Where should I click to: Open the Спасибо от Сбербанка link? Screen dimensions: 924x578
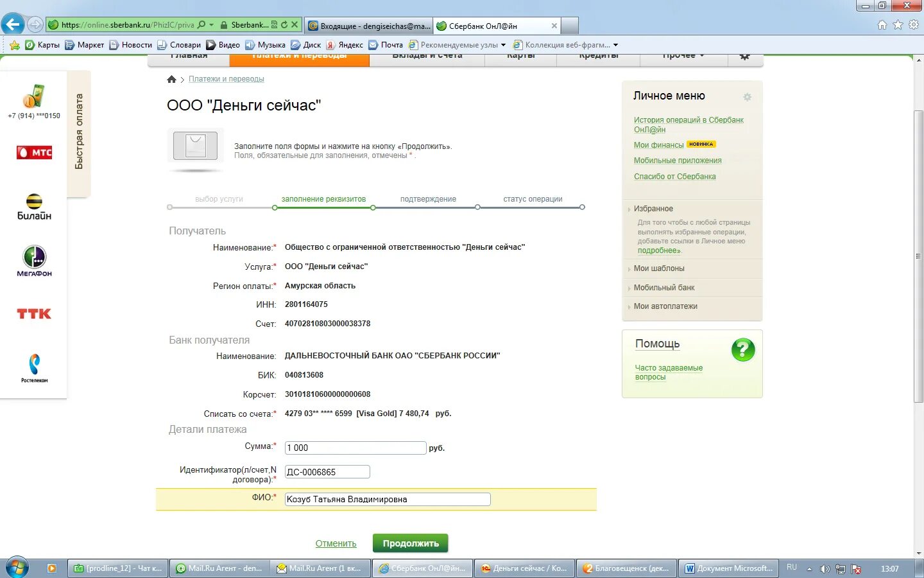[x=674, y=177]
